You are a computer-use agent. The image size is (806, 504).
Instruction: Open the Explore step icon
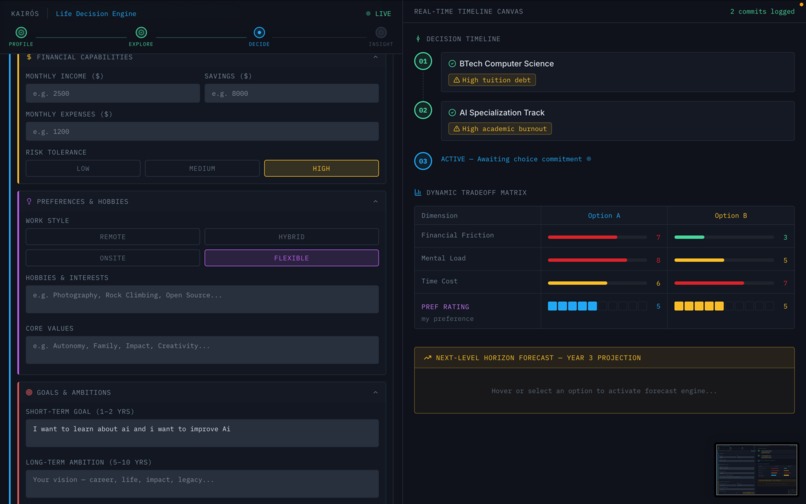[141, 32]
